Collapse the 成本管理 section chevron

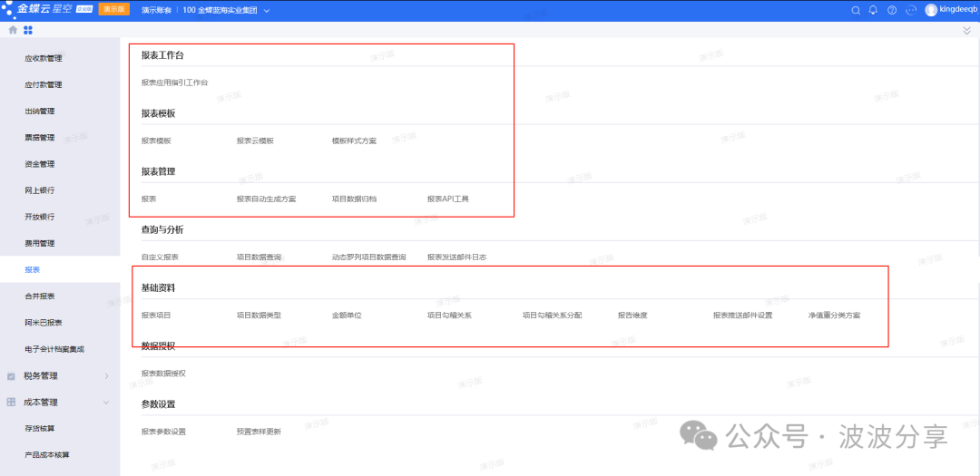[x=107, y=402]
